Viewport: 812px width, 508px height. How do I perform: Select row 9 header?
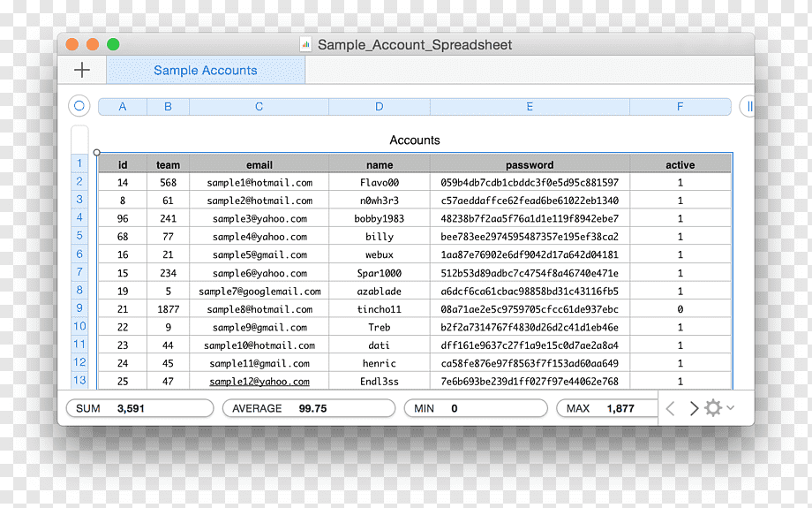[x=79, y=308]
